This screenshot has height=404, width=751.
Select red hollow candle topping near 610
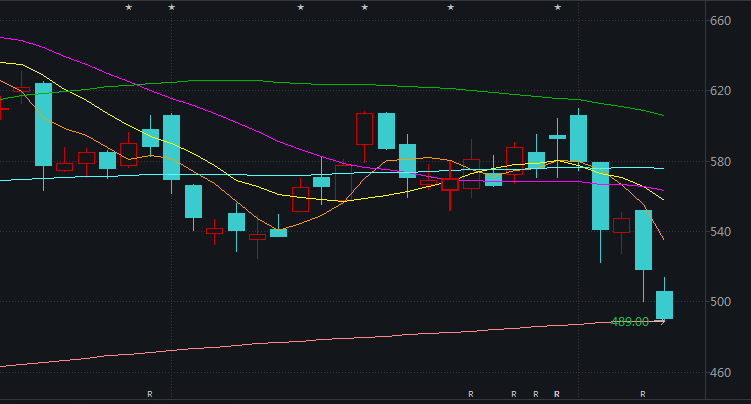[x=364, y=128]
